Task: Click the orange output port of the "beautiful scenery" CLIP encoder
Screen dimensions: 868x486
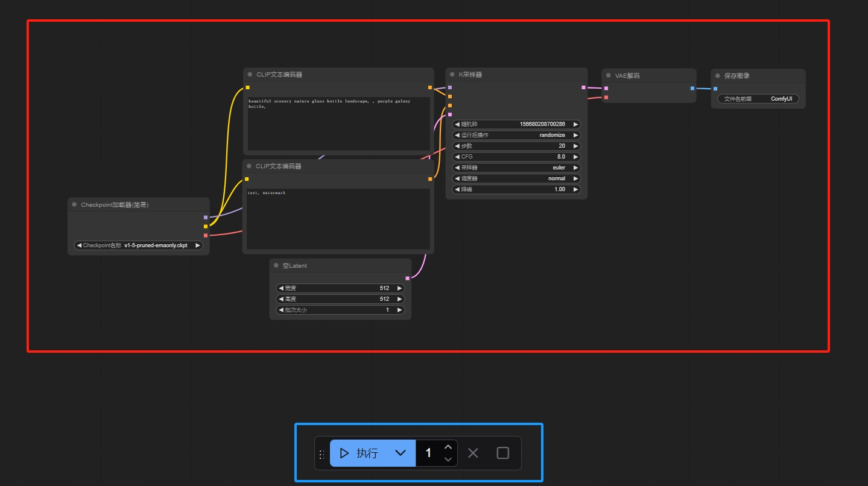Action: coord(430,87)
